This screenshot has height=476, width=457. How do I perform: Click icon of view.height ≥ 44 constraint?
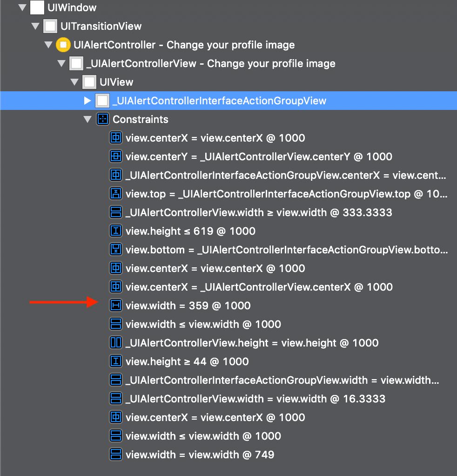pyautogui.click(x=116, y=361)
